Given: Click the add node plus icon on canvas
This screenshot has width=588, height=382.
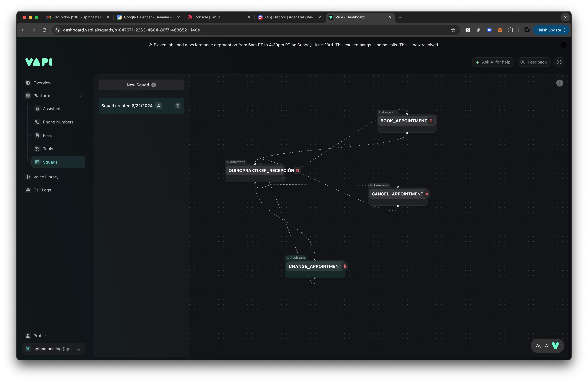Looking at the screenshot, I should (x=560, y=83).
